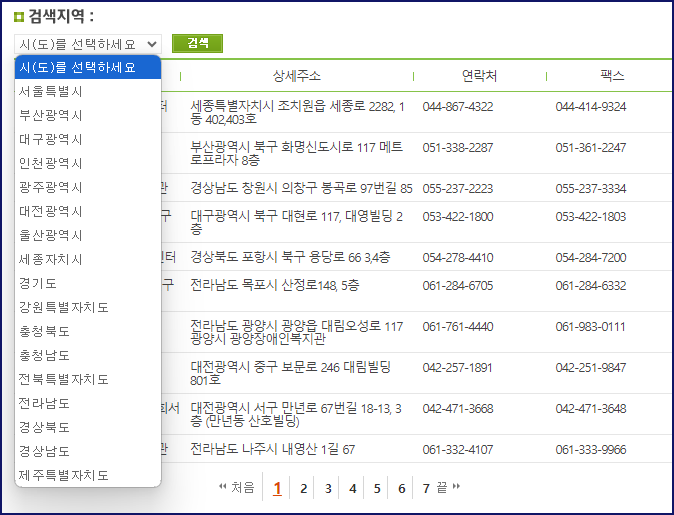674x515 pixels.
Task: Select 전라남도 option
Action: 88,404
